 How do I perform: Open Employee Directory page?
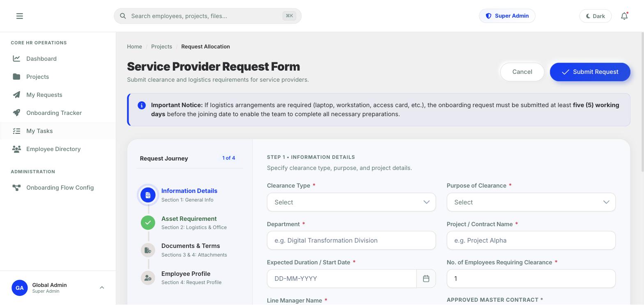pos(58,149)
